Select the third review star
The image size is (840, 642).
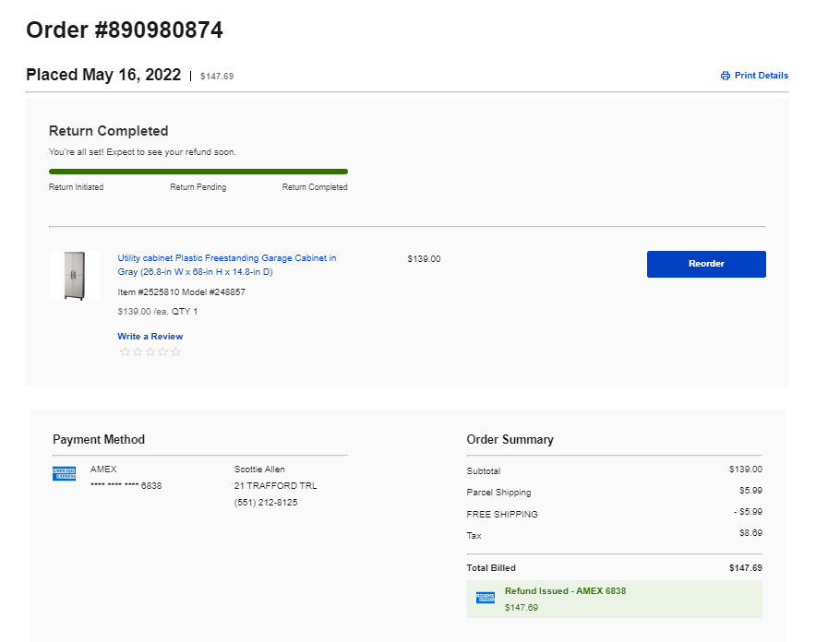[150, 351]
